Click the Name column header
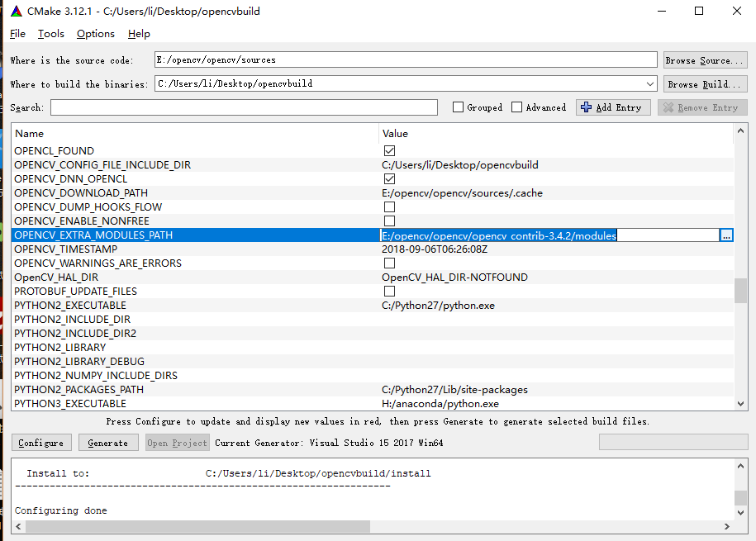This screenshot has height=541, width=756. (196, 134)
